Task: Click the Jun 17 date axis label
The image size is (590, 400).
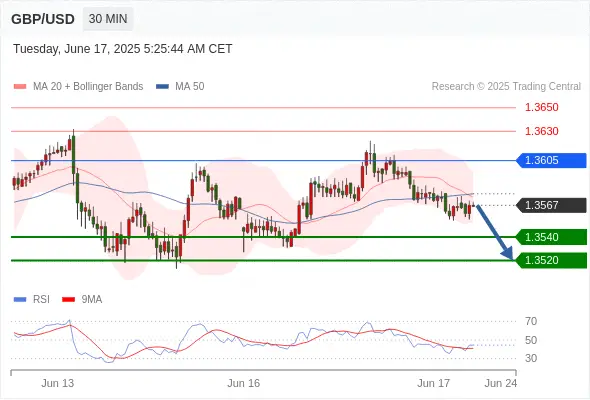Action: pos(433,383)
